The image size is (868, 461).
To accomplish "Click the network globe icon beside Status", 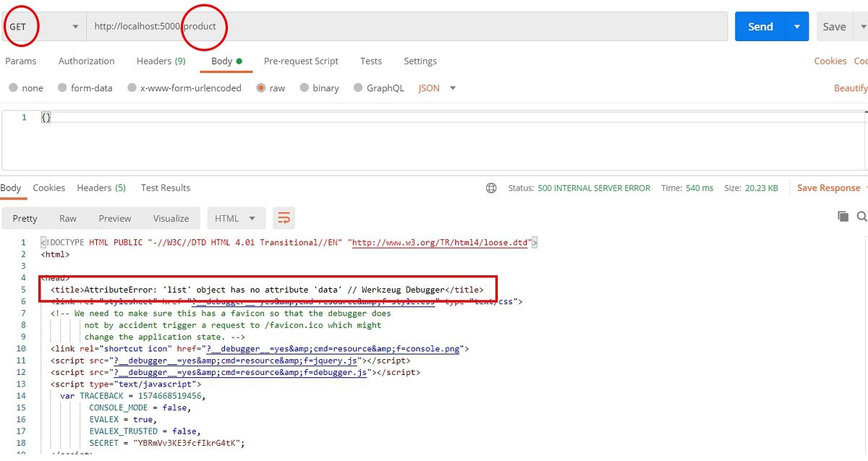I will [x=491, y=188].
